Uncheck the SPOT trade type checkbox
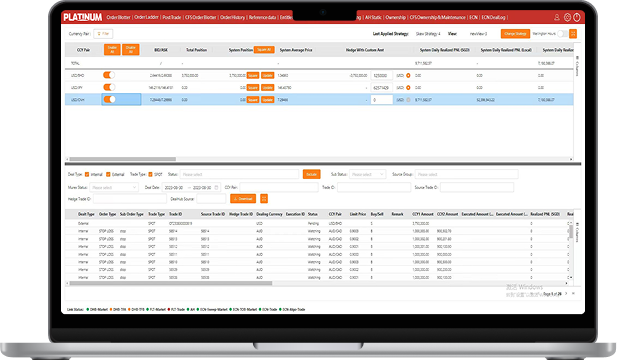This screenshot has width=617, height=360. [x=150, y=174]
